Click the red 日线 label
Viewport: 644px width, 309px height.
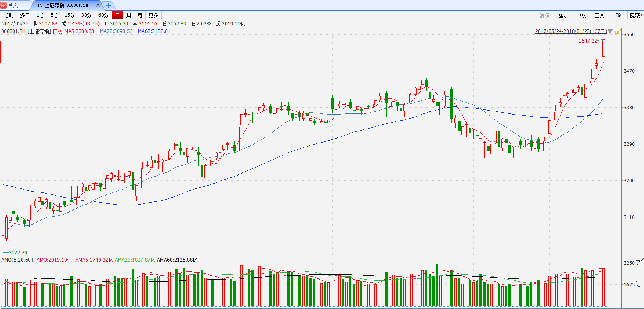(x=58, y=31)
